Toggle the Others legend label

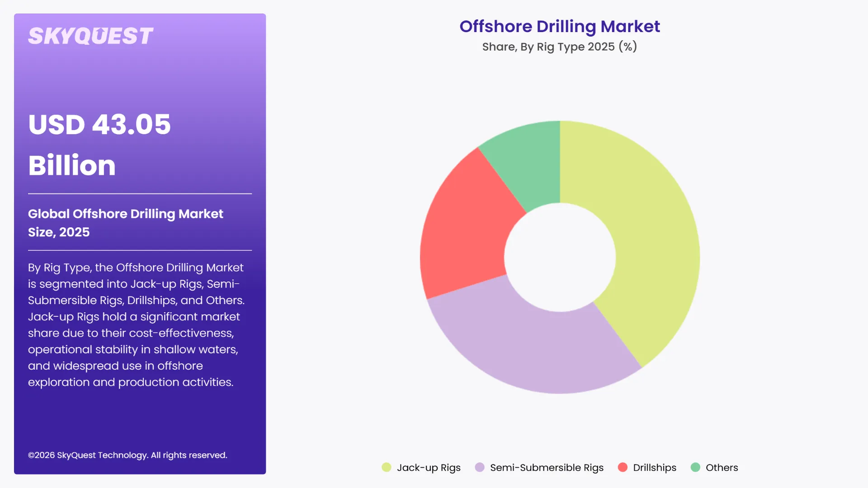point(722,468)
